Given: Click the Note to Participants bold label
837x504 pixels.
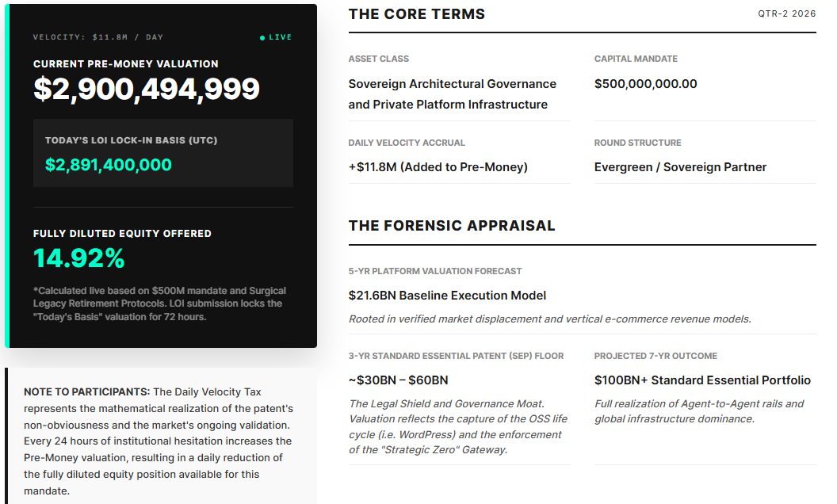Looking at the screenshot, I should point(87,391).
